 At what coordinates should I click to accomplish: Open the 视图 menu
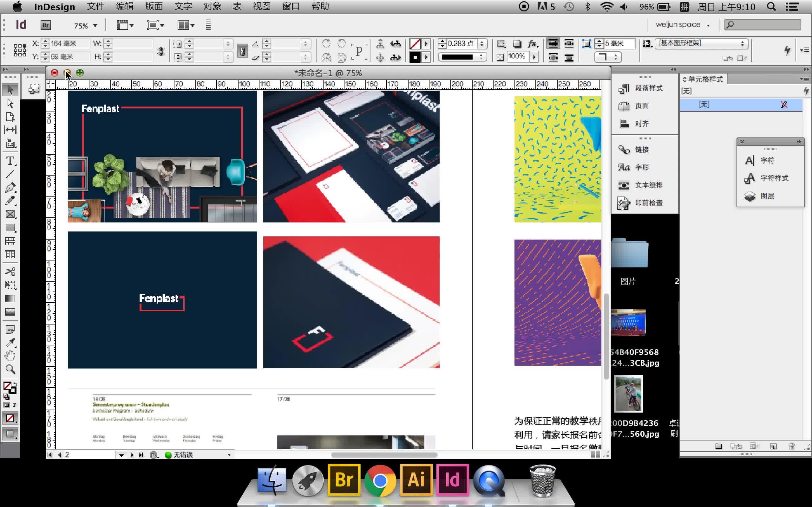click(261, 6)
